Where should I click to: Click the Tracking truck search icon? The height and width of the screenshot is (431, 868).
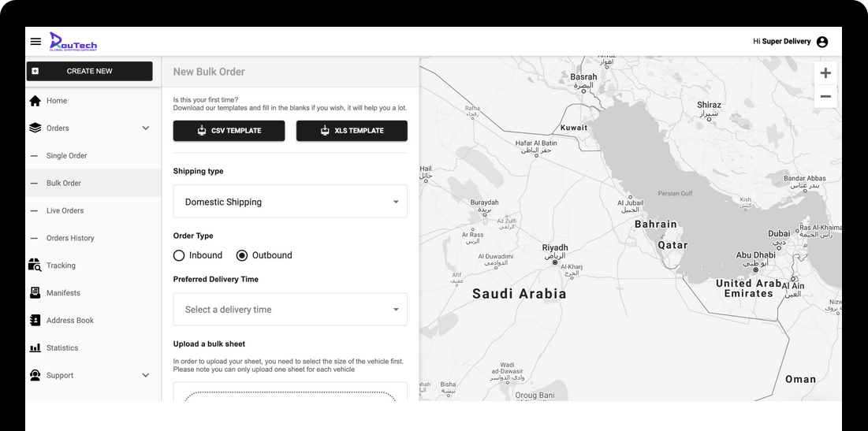click(35, 266)
